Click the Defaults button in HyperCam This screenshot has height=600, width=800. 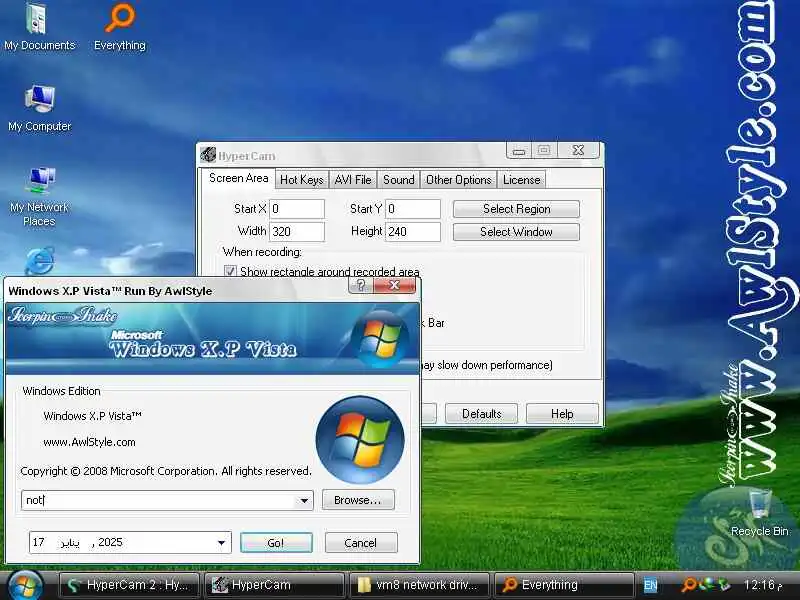pyautogui.click(x=481, y=414)
